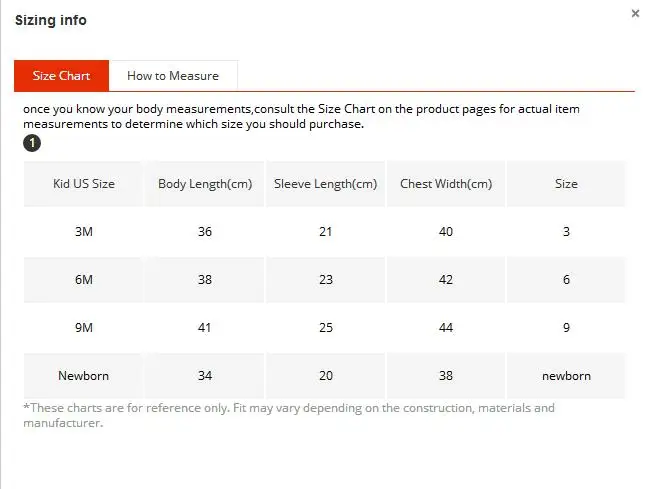Screen dimensions: 647x489
Task: Click body length value 36 for 3M
Action: click(205, 232)
